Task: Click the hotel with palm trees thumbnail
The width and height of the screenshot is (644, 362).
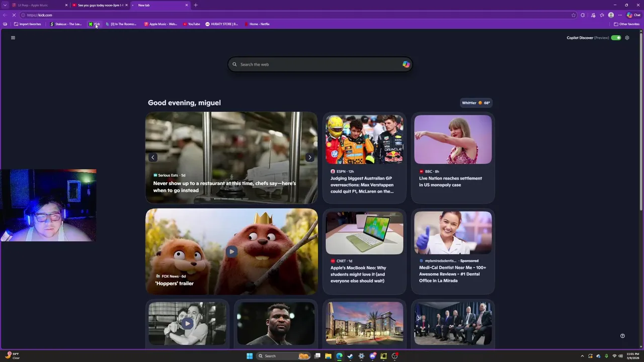Action: click(x=364, y=324)
